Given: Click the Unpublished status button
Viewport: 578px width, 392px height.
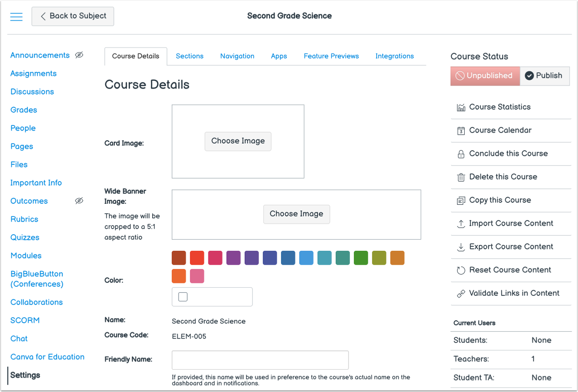Looking at the screenshot, I should click(485, 75).
